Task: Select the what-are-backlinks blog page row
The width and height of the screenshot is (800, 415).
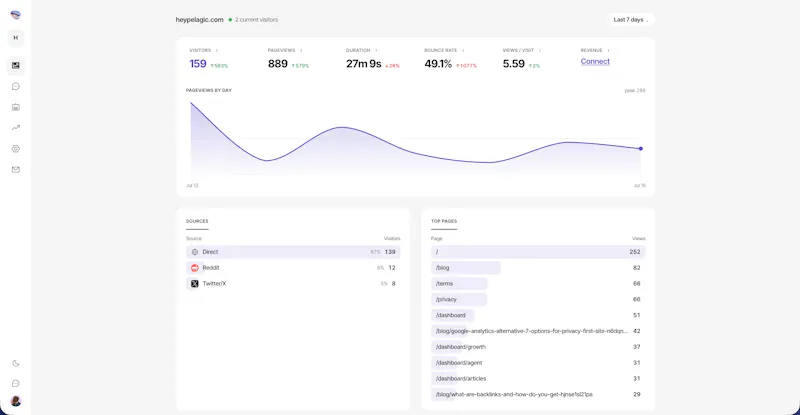Action: (x=538, y=394)
